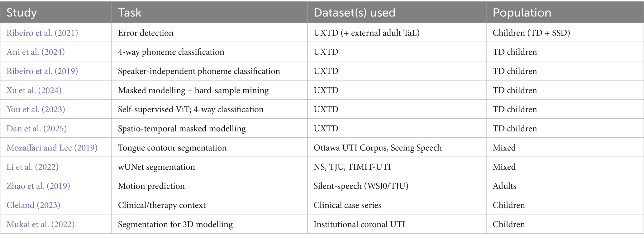Image resolution: width=644 pixels, height=239 pixels.
Task: Click the Study column header
Action: (21, 12)
